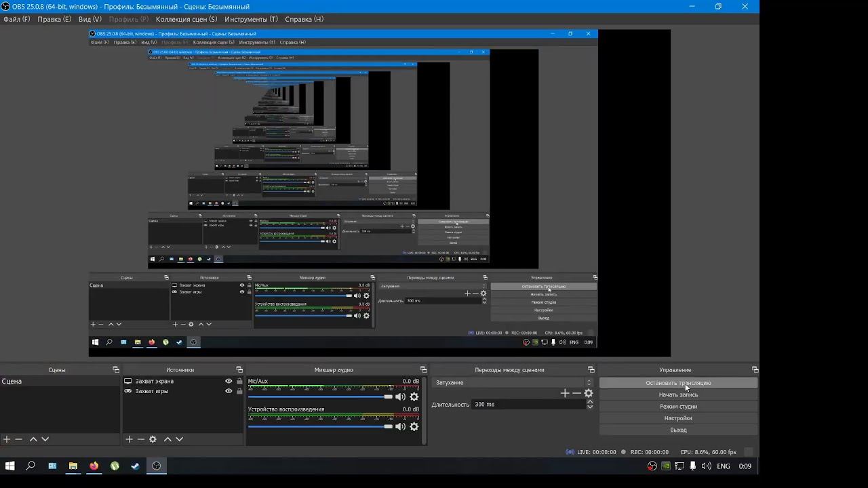868x488 pixels.
Task: Click the 0.0 dB value for Mic/Aux
Action: [x=411, y=382]
